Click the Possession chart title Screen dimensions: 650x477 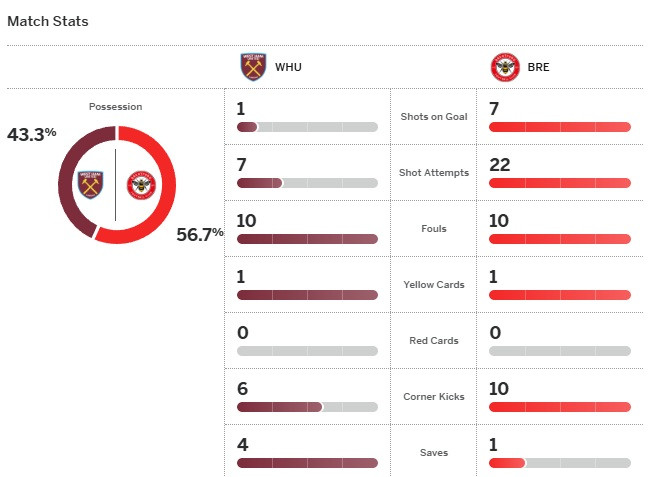tap(115, 106)
